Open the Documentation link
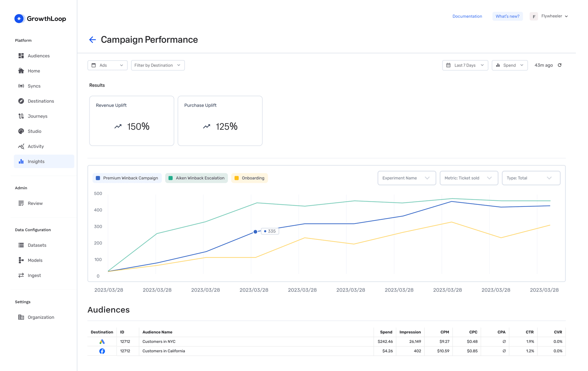Viewport: 588px width, 371px height. (467, 16)
